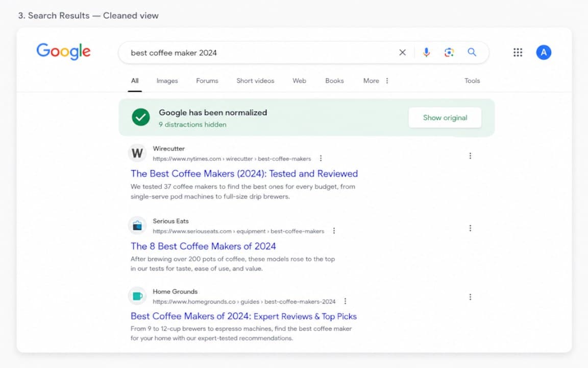Open the Google apps grid icon
The height and width of the screenshot is (368, 588).
(518, 52)
